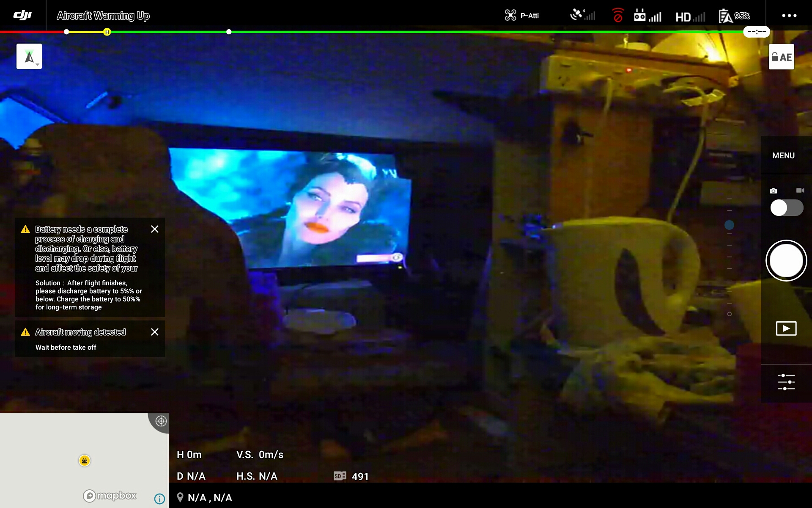Screen dimensions: 812x508
Task: Open the Aircraft Warming Up status
Action: [103, 16]
